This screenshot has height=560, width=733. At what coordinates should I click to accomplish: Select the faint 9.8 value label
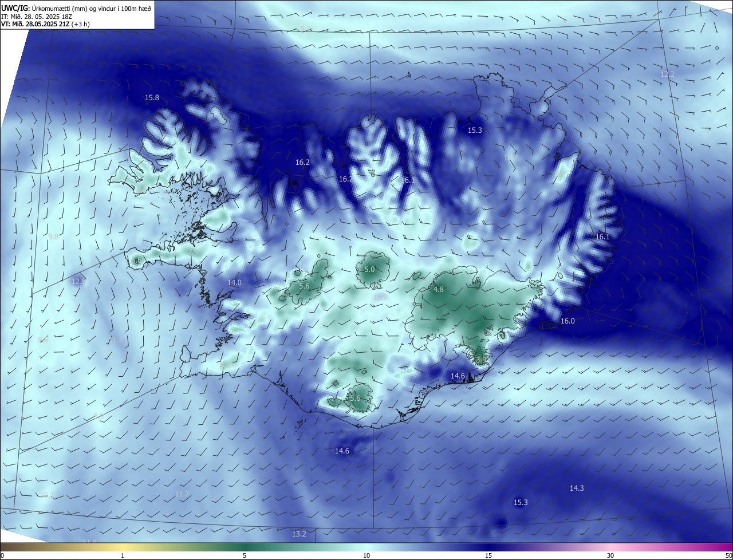point(53,236)
